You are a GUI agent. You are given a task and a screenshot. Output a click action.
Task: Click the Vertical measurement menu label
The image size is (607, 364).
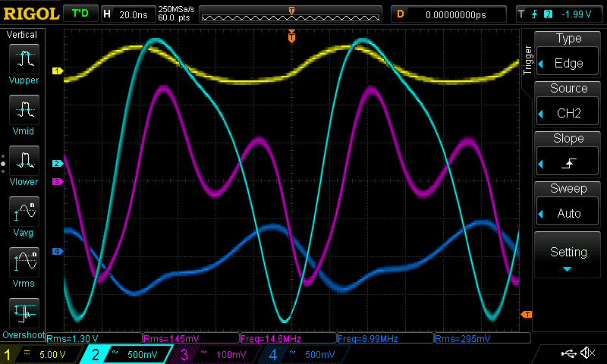tap(22, 35)
